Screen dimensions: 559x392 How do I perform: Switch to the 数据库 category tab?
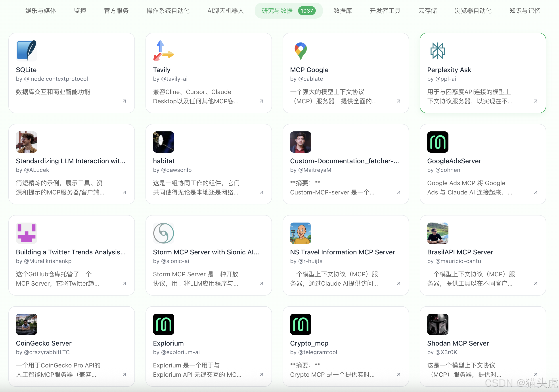(343, 11)
